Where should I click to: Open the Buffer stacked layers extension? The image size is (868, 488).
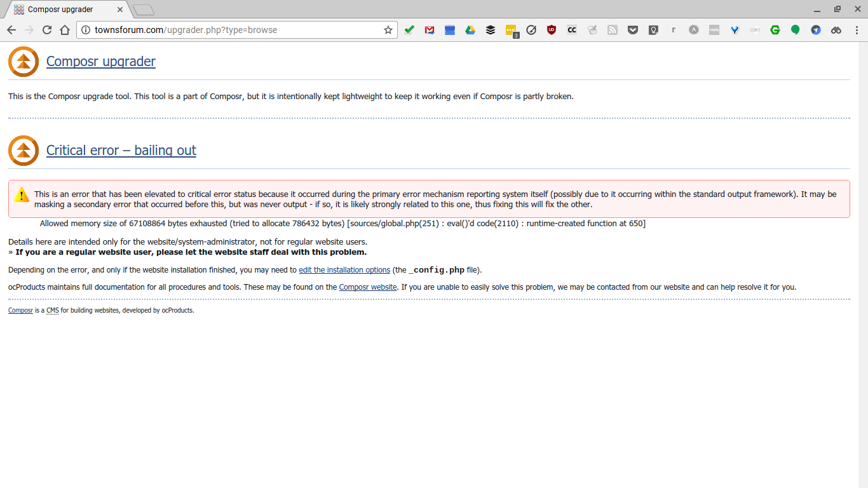pos(491,30)
